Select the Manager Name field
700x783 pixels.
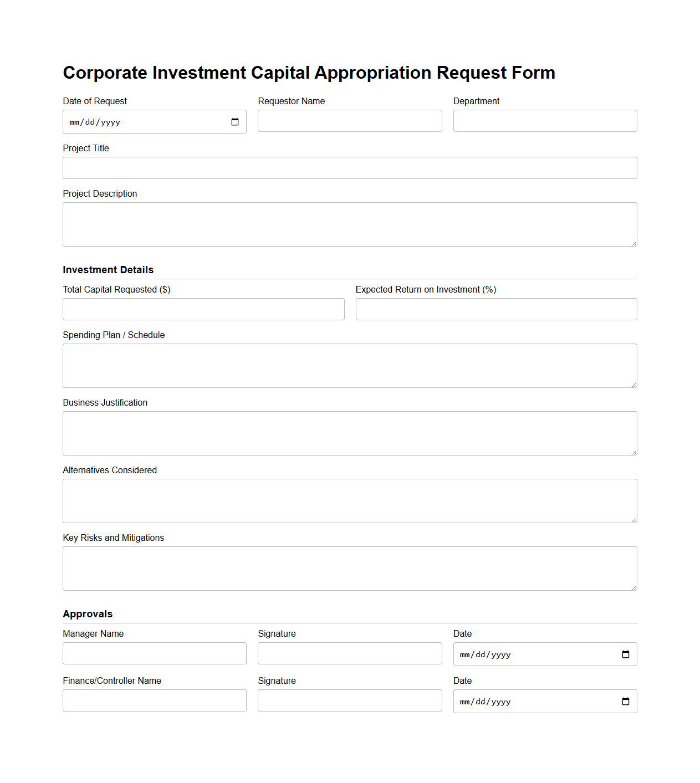tap(154, 653)
